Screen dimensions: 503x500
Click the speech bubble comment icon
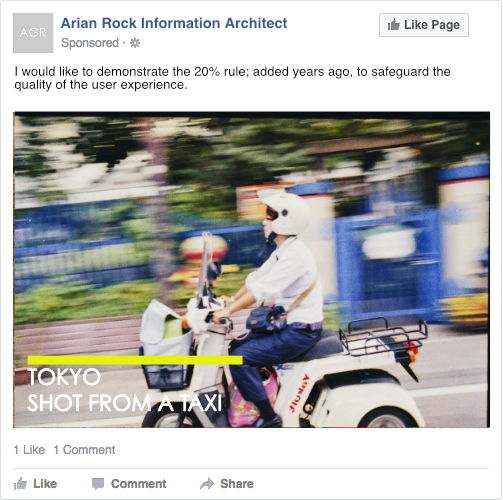coord(98,484)
